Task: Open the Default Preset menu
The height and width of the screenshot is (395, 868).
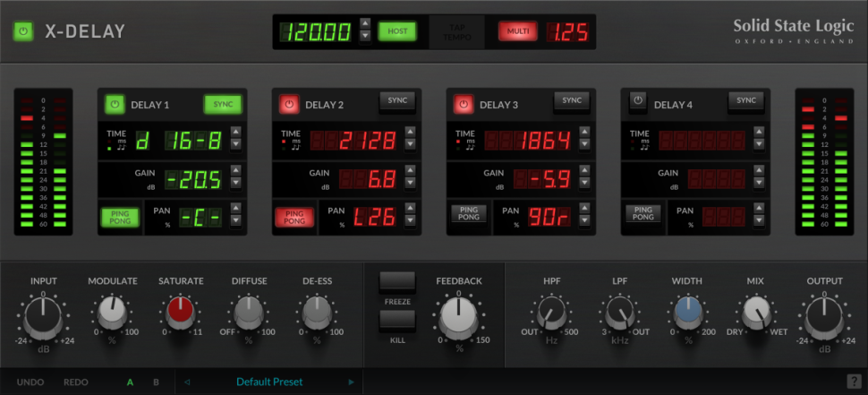Action: [x=269, y=382]
